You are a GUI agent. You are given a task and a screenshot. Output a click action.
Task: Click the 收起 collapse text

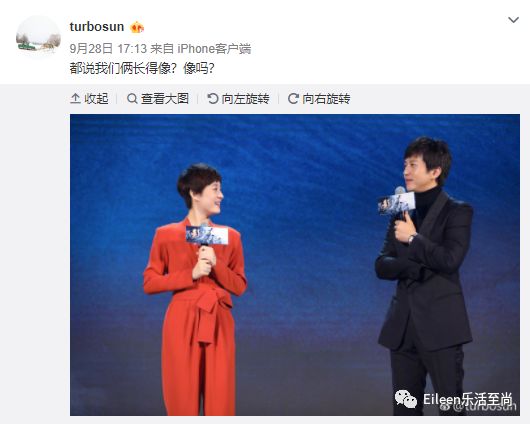click(96, 99)
